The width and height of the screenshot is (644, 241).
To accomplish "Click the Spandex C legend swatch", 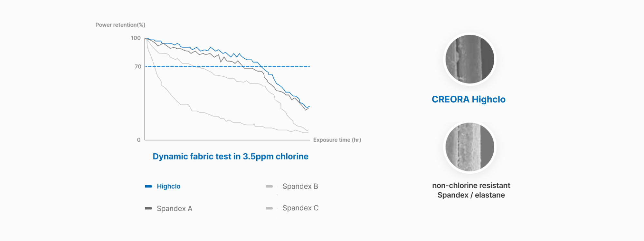I will 269,208.
